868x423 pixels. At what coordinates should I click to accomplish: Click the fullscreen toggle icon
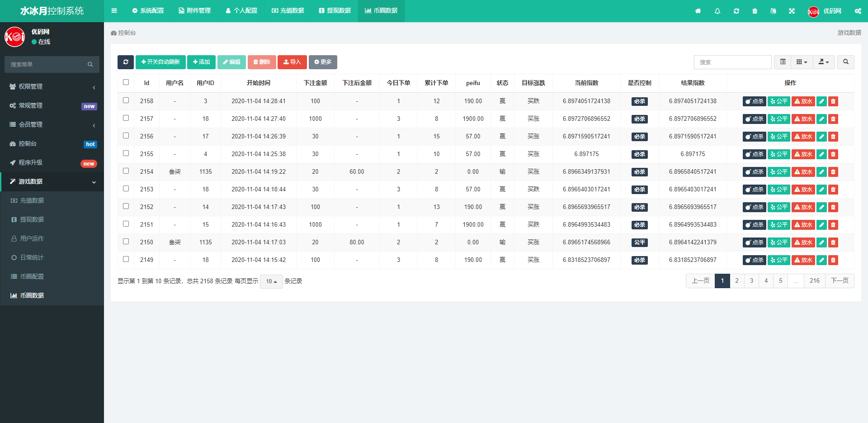click(x=792, y=11)
